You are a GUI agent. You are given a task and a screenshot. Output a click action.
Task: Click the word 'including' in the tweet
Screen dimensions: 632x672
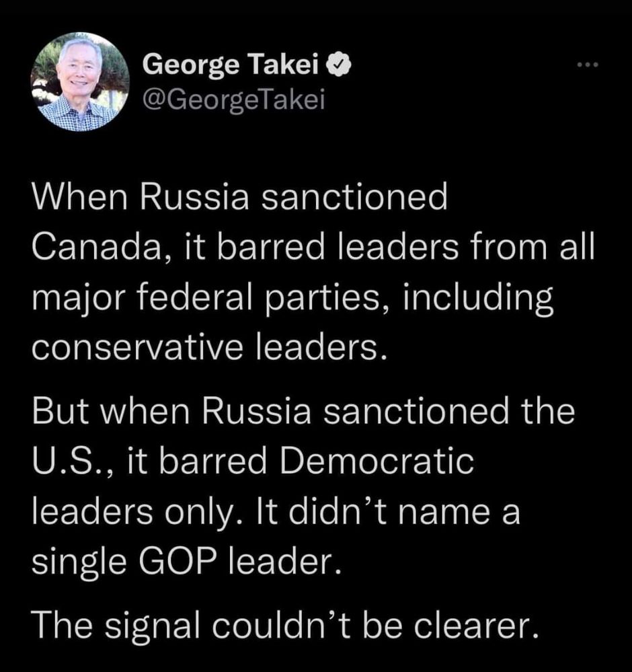tap(478, 298)
